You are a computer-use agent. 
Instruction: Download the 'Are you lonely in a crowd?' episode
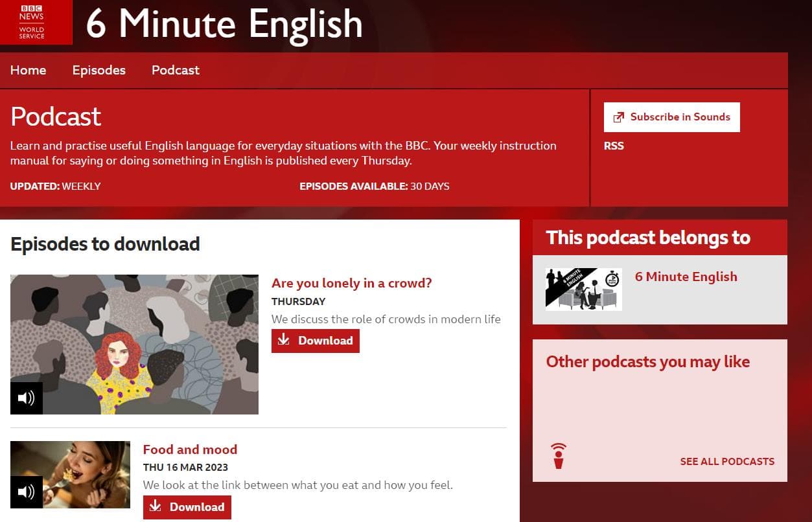coord(316,341)
